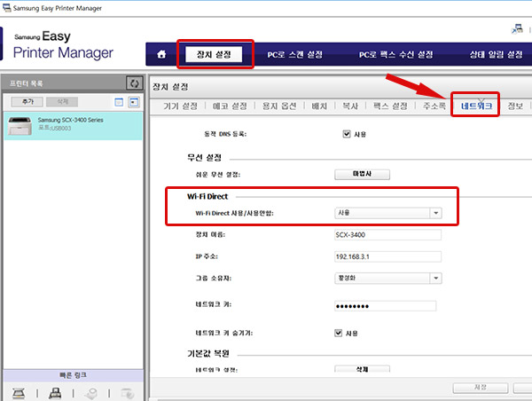Open the 그룹 소유자 dropdown
This screenshot has width=532, height=401.
point(387,278)
